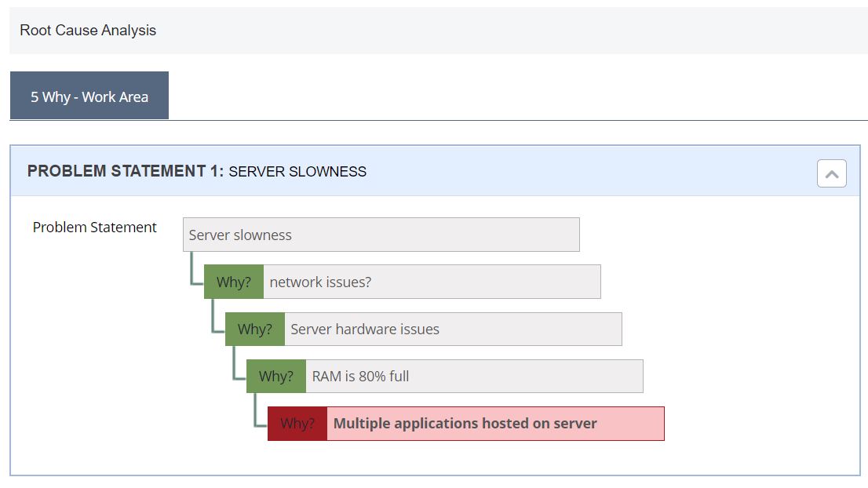Click the PROBLEM STATEMENT 1: SERVER SLOWNESS header title

[196, 171]
